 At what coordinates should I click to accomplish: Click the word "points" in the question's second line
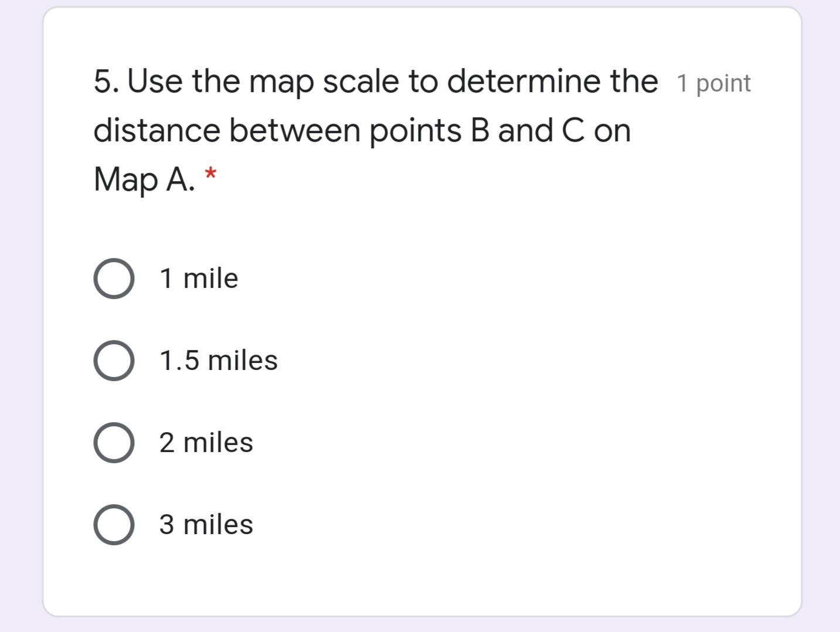pyautogui.click(x=415, y=130)
